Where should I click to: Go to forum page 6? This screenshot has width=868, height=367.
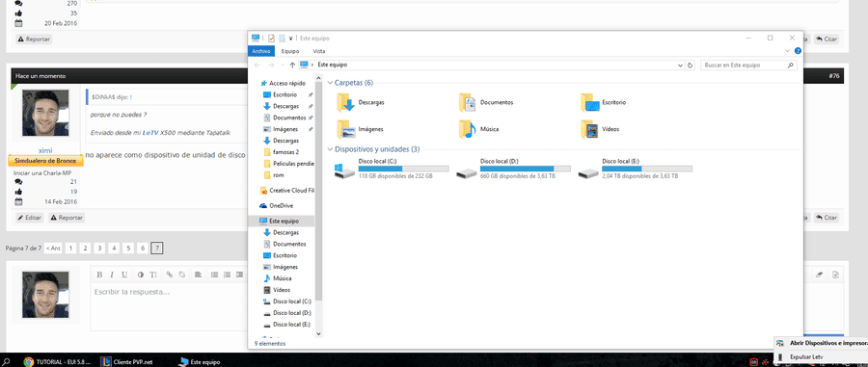pyautogui.click(x=143, y=249)
